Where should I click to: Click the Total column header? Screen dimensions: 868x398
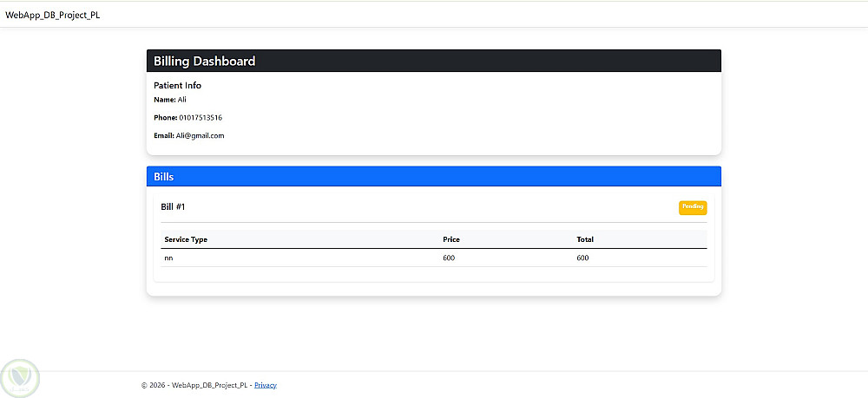pos(585,239)
